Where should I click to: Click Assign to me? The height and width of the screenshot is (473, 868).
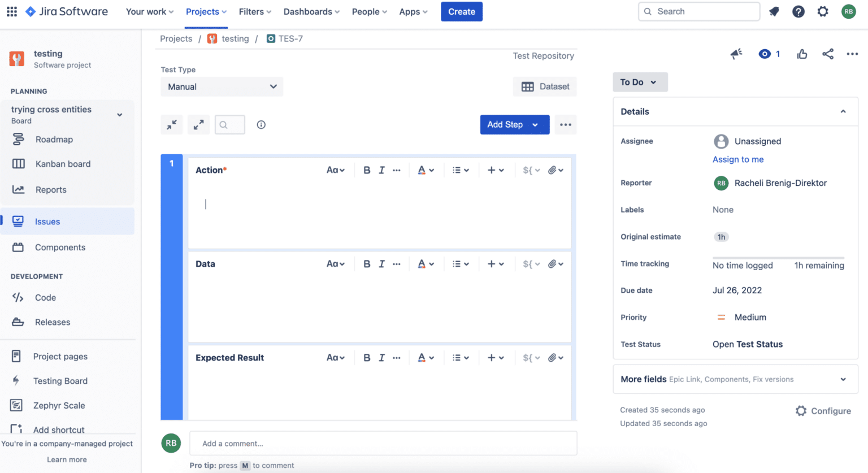click(x=738, y=159)
